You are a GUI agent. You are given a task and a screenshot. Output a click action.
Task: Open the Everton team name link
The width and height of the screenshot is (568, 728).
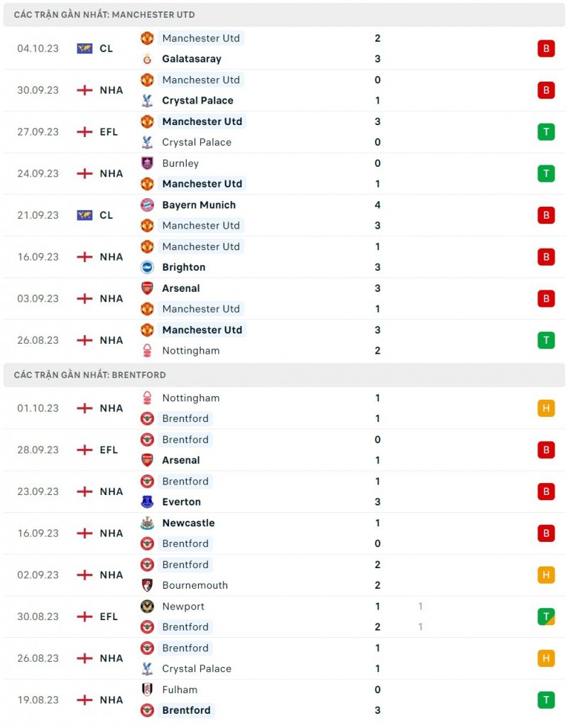(x=181, y=501)
